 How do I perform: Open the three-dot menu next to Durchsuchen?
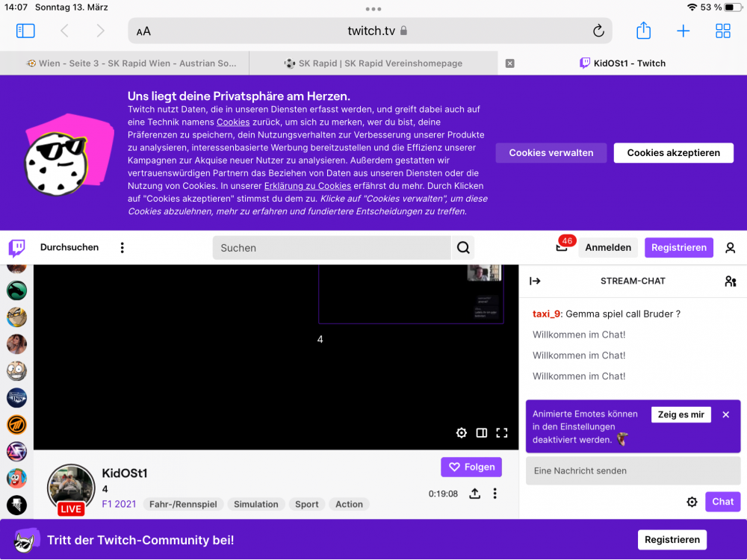point(123,248)
